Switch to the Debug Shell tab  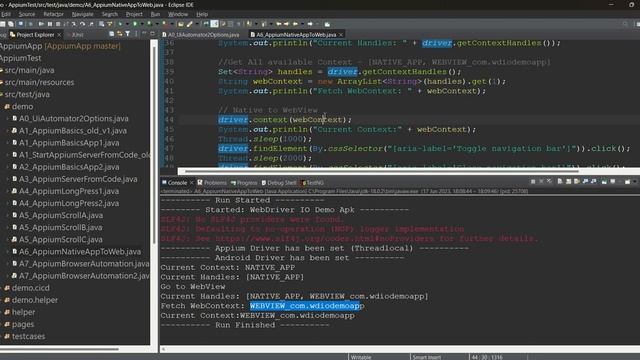click(x=278, y=182)
